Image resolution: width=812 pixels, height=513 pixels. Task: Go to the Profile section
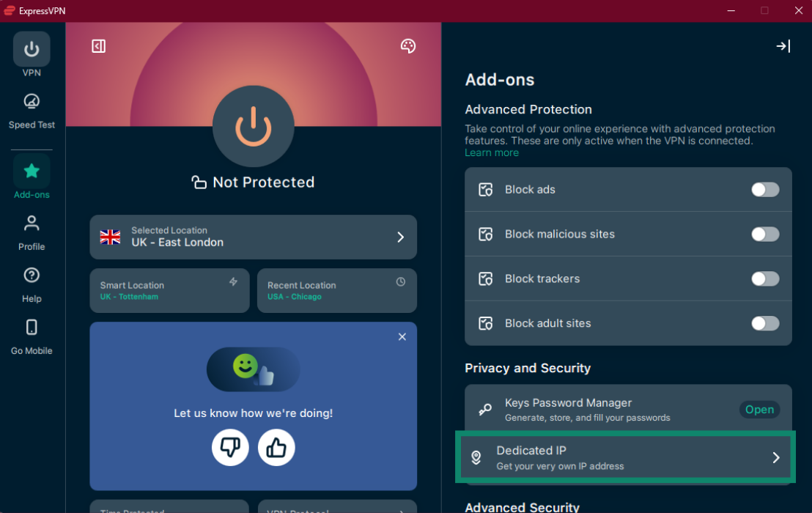(x=32, y=232)
